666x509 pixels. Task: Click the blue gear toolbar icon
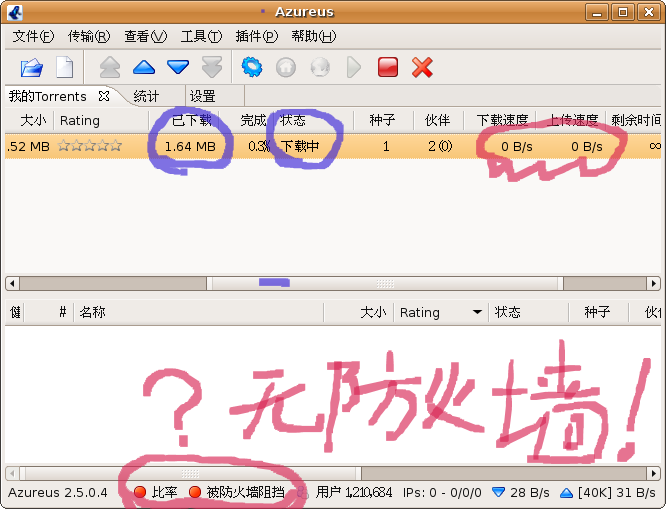point(252,67)
